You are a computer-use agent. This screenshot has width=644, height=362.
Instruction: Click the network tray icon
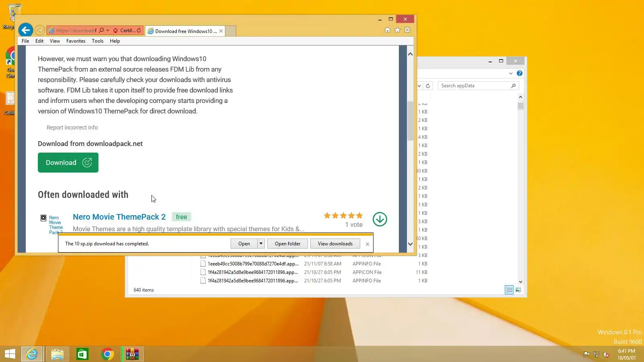[x=597, y=354]
